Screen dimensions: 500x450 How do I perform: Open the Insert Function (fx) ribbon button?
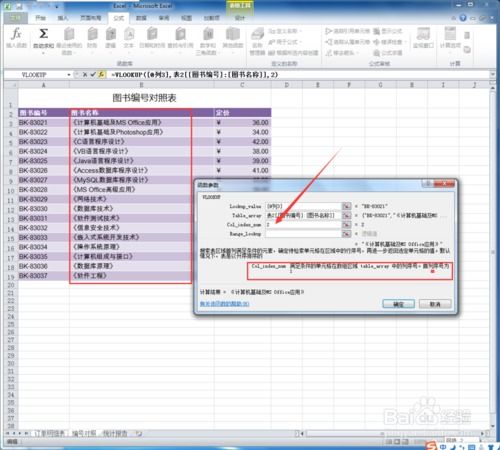pyautogui.click(x=16, y=37)
